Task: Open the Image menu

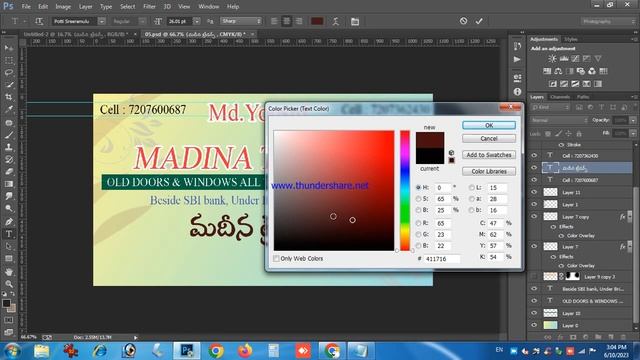Action: tap(63, 7)
